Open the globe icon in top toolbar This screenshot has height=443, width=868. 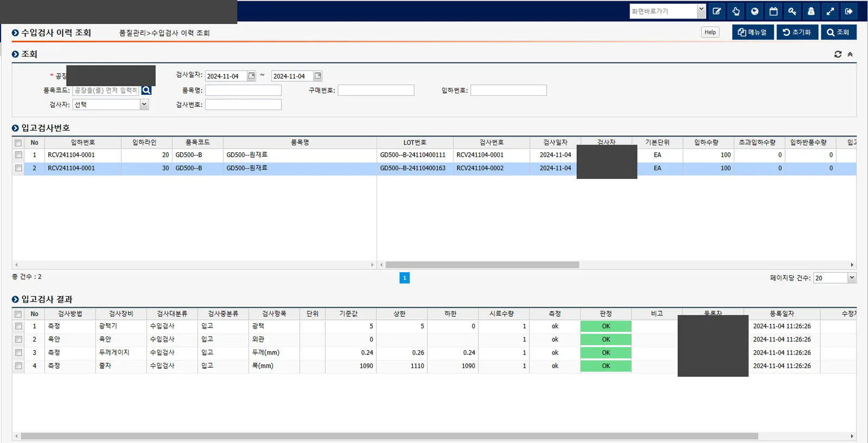pos(755,11)
